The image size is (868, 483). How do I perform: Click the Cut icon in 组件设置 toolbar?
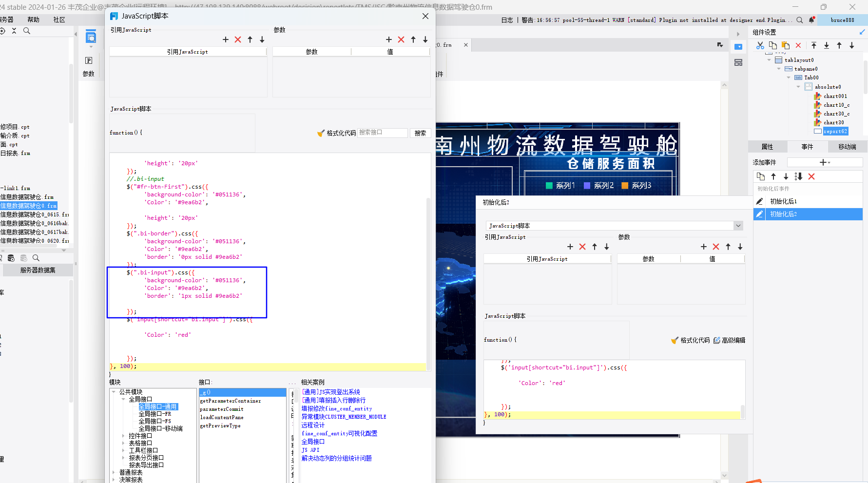[x=760, y=45]
